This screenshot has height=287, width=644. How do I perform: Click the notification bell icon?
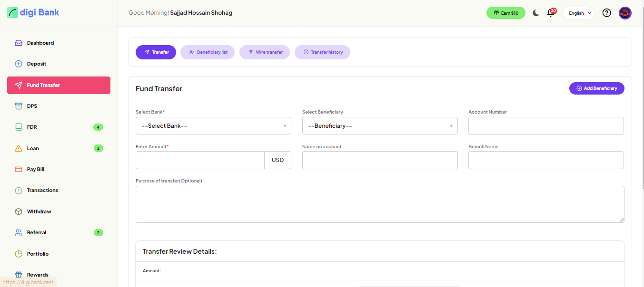(x=551, y=13)
